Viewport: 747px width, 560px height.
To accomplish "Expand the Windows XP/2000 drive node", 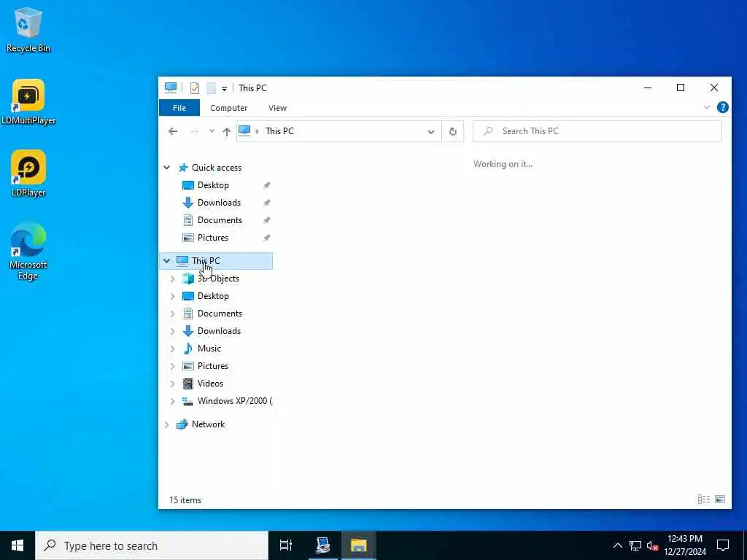I will (x=172, y=402).
